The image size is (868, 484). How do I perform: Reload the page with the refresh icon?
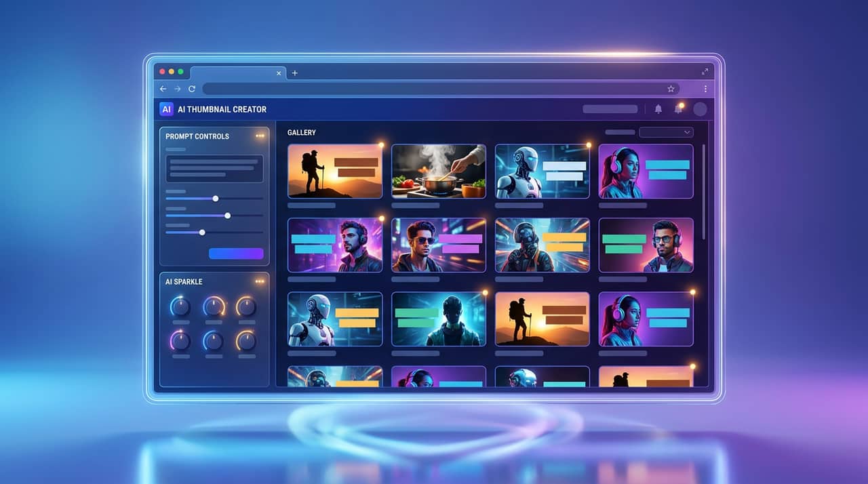pyautogui.click(x=192, y=89)
